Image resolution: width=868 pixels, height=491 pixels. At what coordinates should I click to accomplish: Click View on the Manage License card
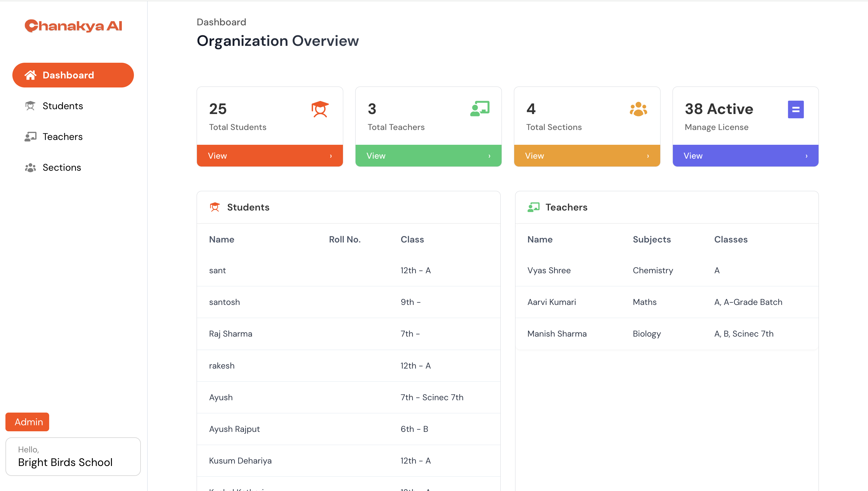(745, 156)
